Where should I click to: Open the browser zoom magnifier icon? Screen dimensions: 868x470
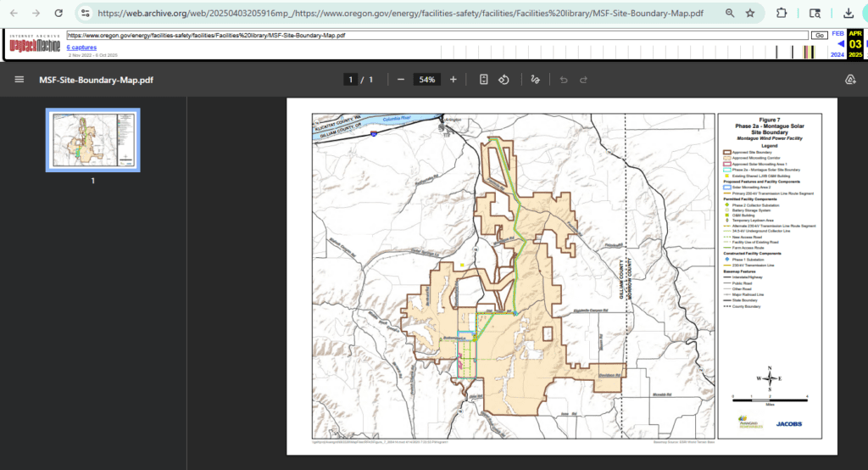pyautogui.click(x=730, y=13)
